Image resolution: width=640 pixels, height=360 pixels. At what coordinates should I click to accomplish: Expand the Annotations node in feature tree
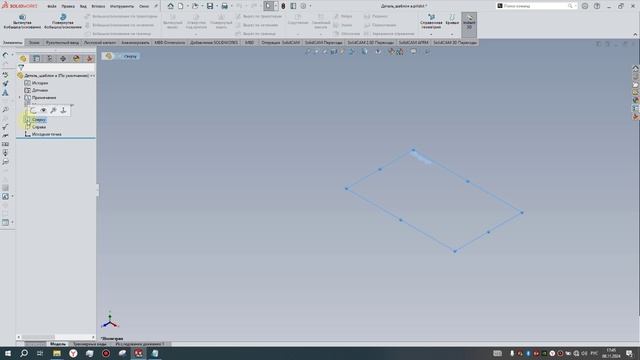pyautogui.click(x=20, y=98)
